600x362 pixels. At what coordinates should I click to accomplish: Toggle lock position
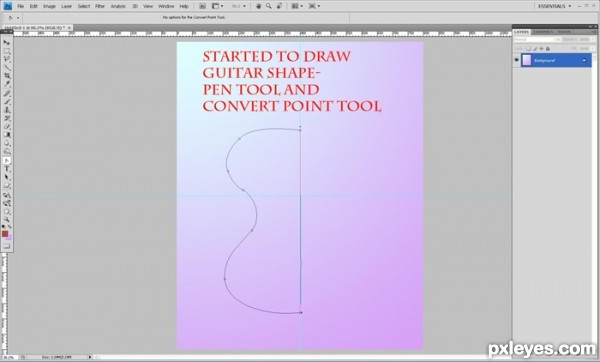point(541,49)
